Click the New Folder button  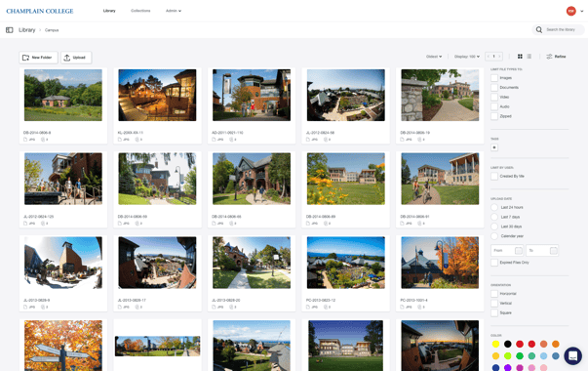point(38,58)
